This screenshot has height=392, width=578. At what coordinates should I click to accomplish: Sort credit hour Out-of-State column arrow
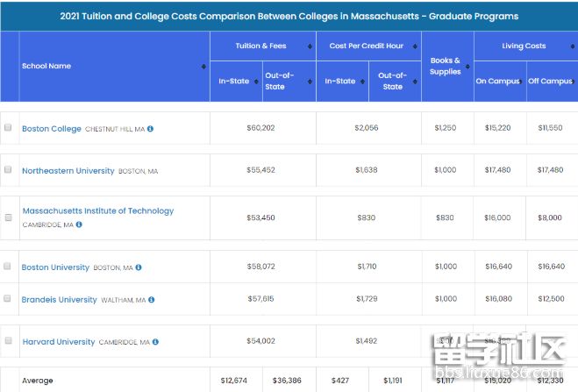[x=415, y=82]
